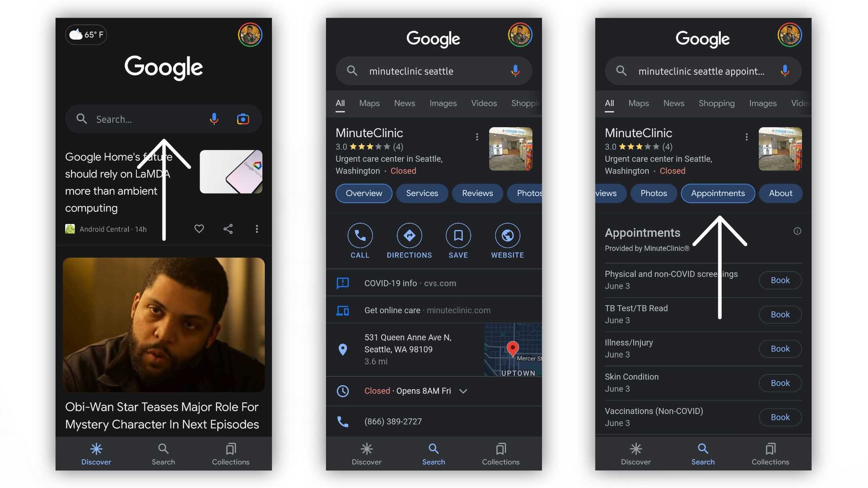
Task: Tap the phone number icon
Action: point(343,421)
